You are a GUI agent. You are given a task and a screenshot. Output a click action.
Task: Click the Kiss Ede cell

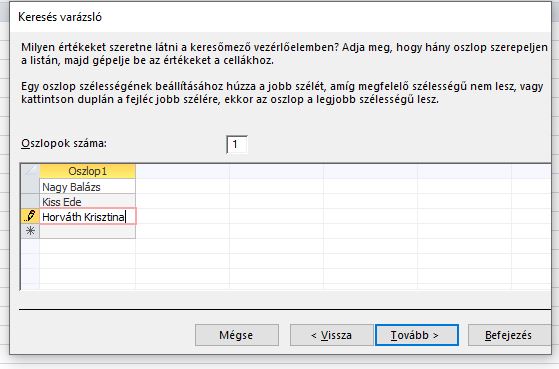click(87, 201)
